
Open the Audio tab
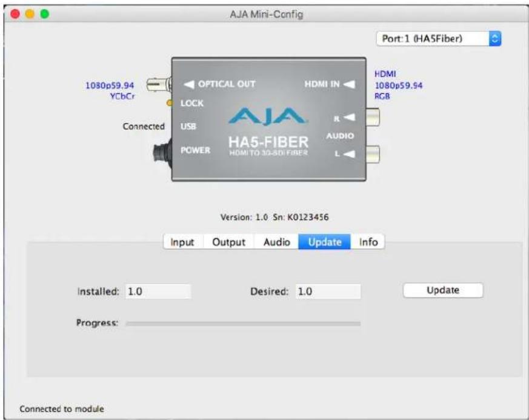point(277,242)
